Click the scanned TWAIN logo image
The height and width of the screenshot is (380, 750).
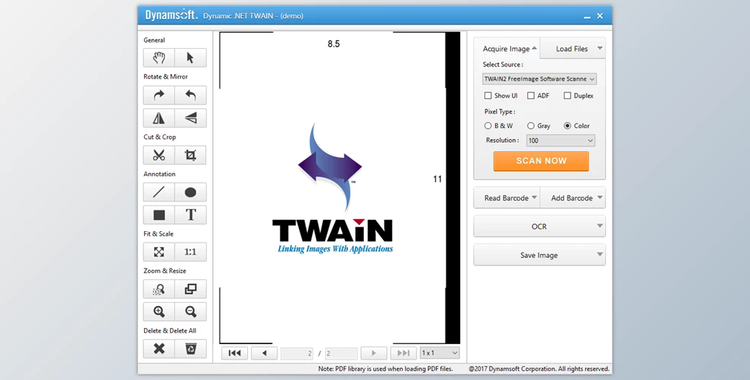coord(332,188)
